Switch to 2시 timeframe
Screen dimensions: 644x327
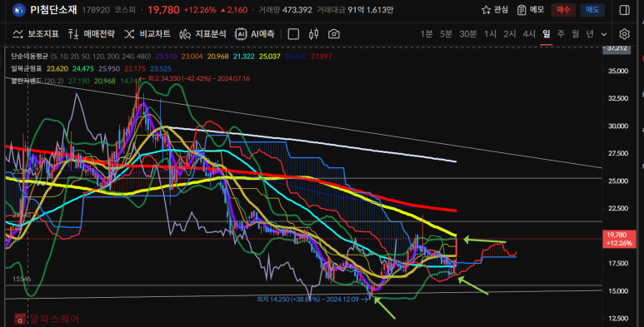[x=510, y=34]
